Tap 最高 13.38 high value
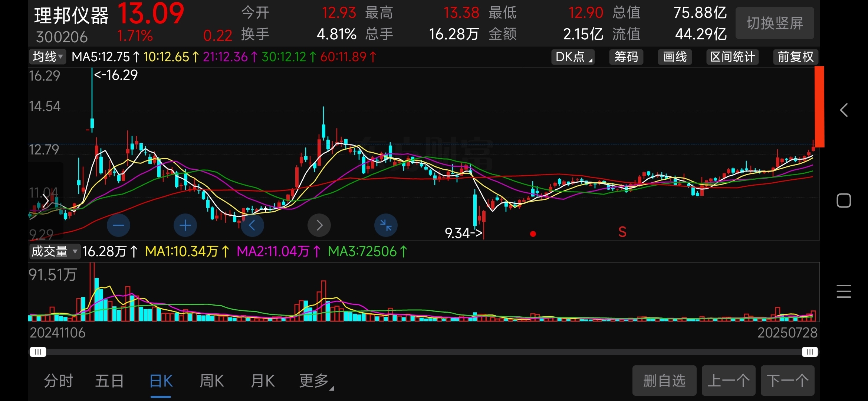 coord(461,13)
